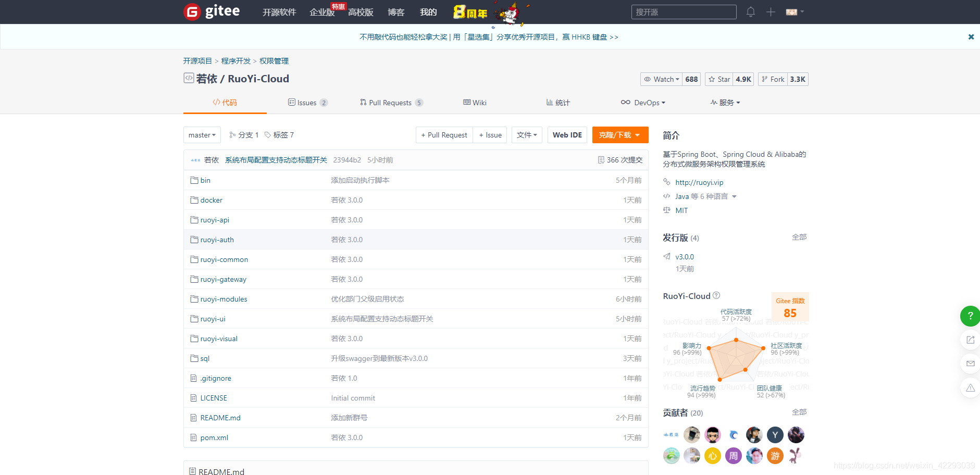View all contributors via 全部 beside 贡献者
Image resolution: width=980 pixels, height=475 pixels.
(799, 413)
